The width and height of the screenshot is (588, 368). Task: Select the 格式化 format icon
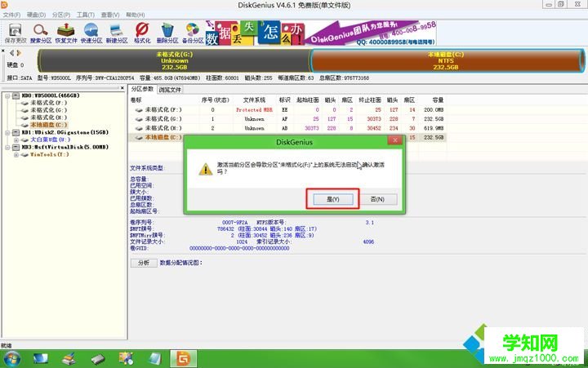click(x=142, y=33)
